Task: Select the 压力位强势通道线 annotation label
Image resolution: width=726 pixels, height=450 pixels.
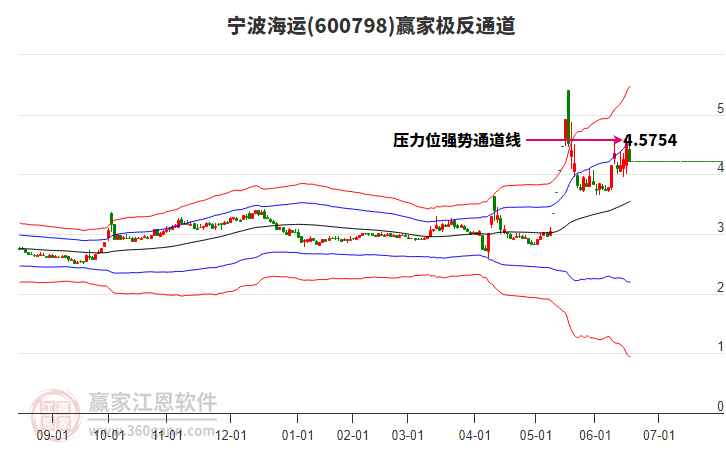Action: tap(457, 140)
